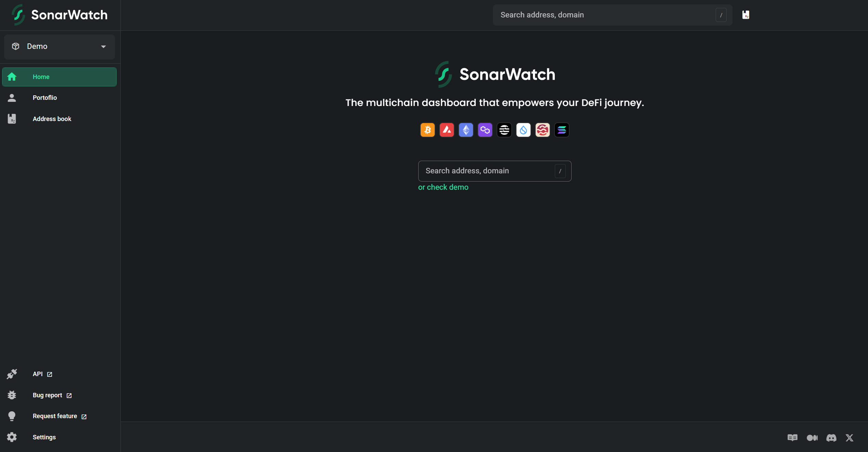Click the Ethereum chain icon

(466, 130)
